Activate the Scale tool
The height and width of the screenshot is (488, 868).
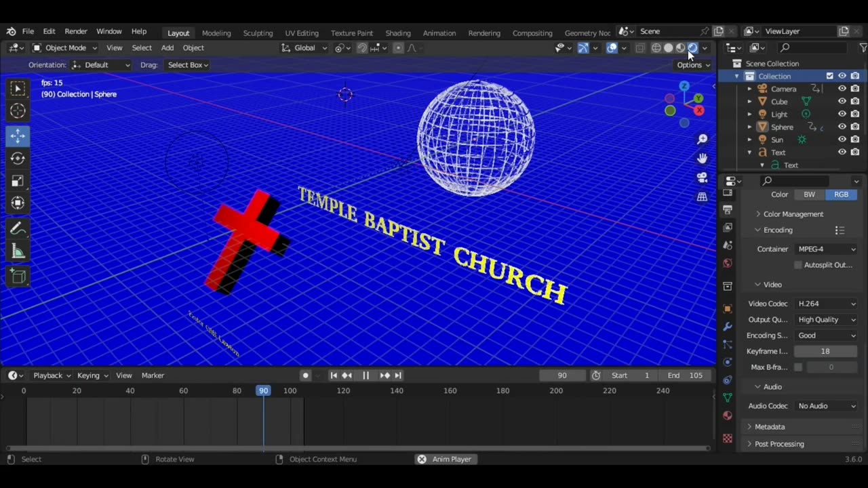pyautogui.click(x=18, y=181)
